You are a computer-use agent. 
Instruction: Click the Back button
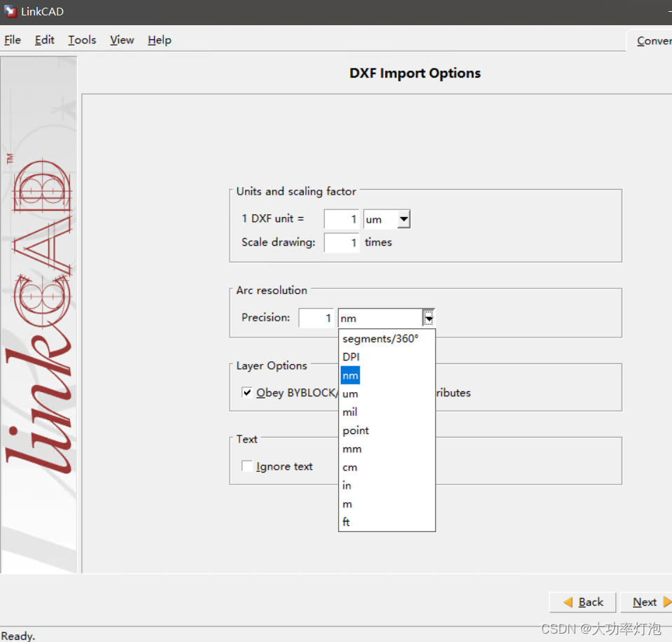(583, 602)
